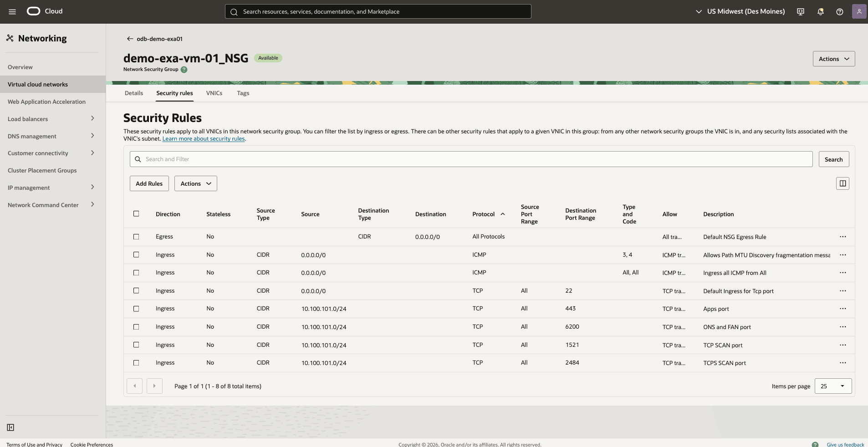Open the actions menu for the TCP SCAN port rule

(842, 345)
